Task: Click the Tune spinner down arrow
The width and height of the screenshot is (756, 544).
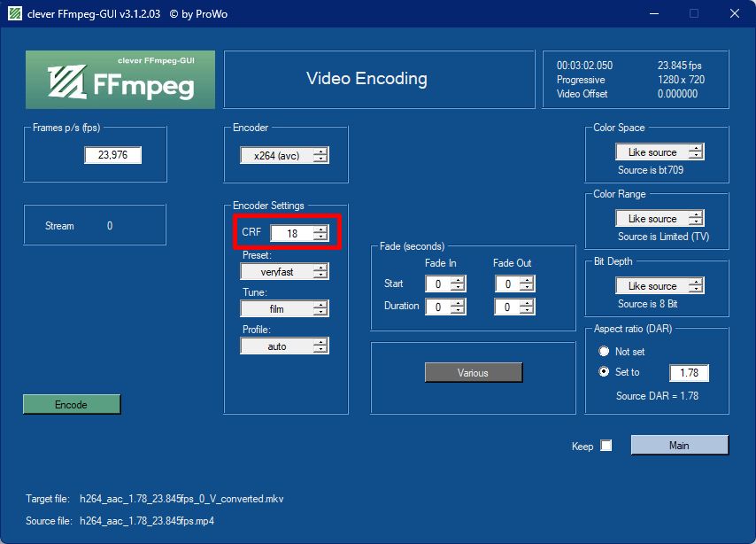Action: tap(320, 313)
